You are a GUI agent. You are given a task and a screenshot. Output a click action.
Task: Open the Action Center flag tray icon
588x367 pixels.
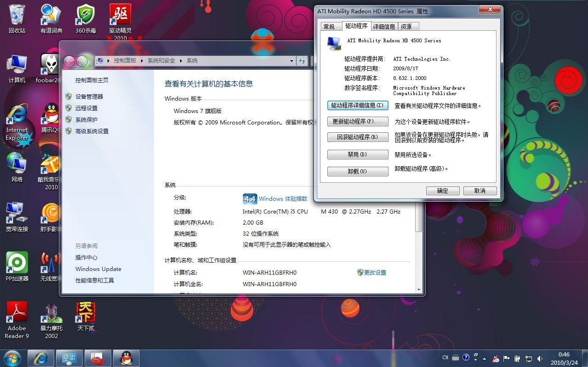point(507,358)
